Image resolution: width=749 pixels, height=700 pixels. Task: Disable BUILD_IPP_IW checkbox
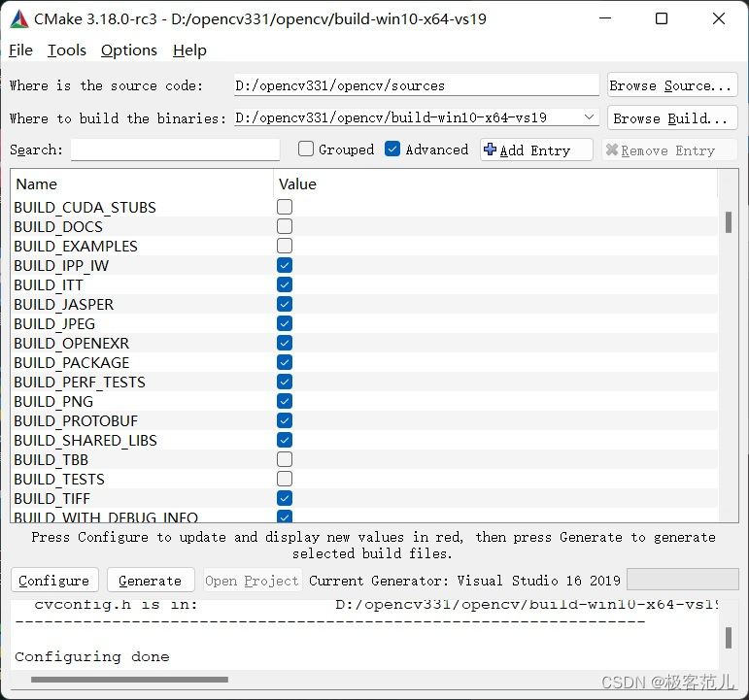[285, 265]
